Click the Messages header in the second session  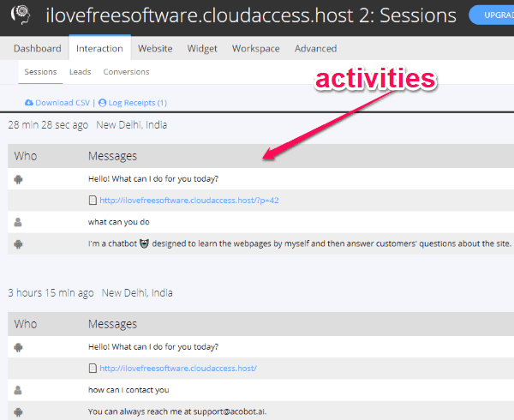[x=112, y=324]
